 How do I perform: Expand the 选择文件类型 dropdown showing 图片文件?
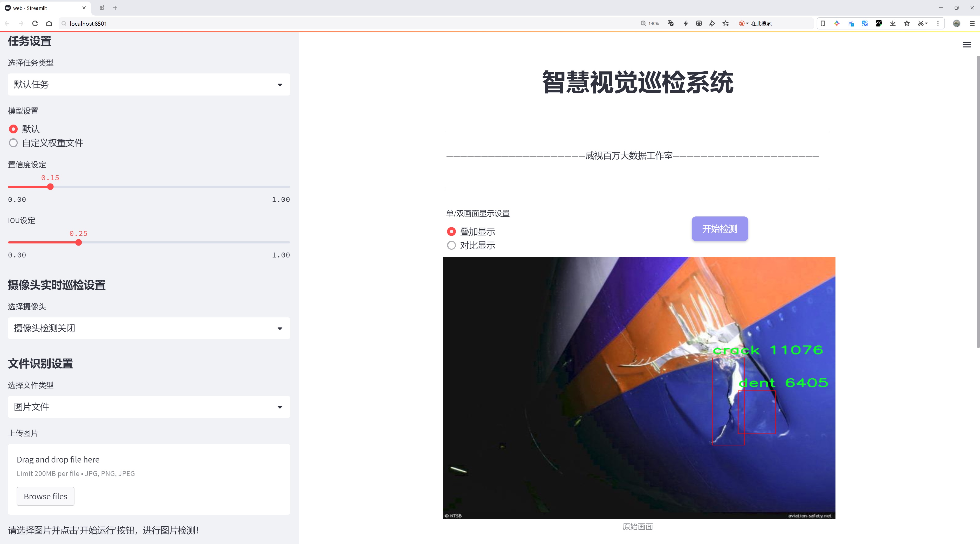click(149, 407)
